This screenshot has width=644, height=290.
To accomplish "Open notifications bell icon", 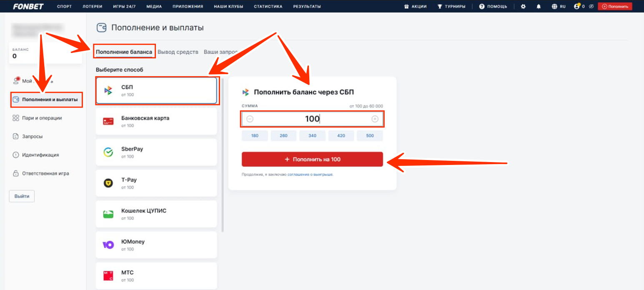I will pyautogui.click(x=539, y=7).
